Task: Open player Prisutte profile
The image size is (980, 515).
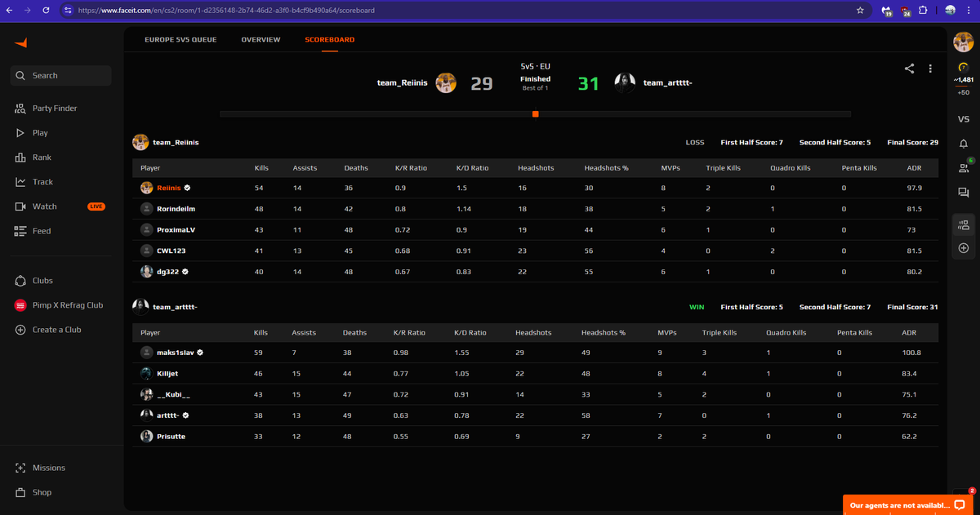Action: pyautogui.click(x=171, y=437)
